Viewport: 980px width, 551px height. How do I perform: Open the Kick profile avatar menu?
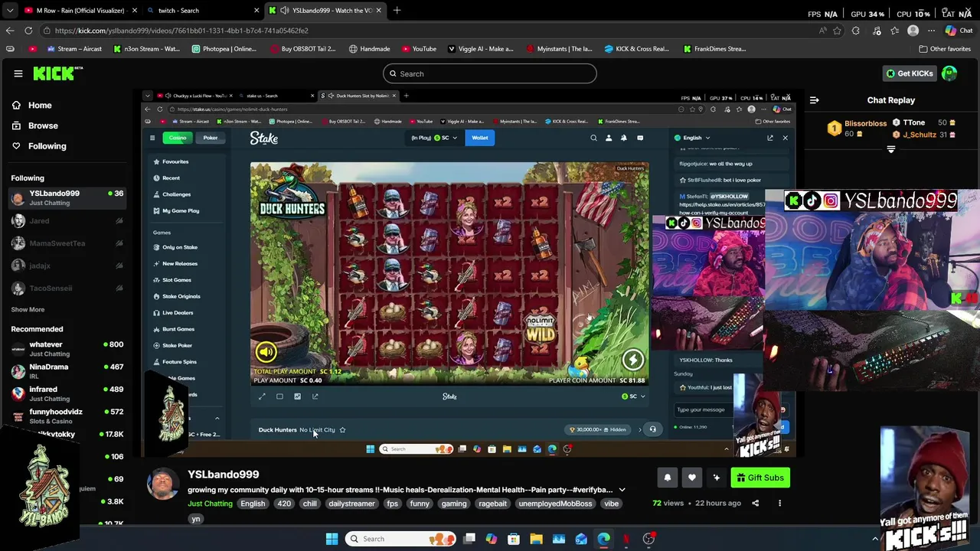click(x=949, y=73)
